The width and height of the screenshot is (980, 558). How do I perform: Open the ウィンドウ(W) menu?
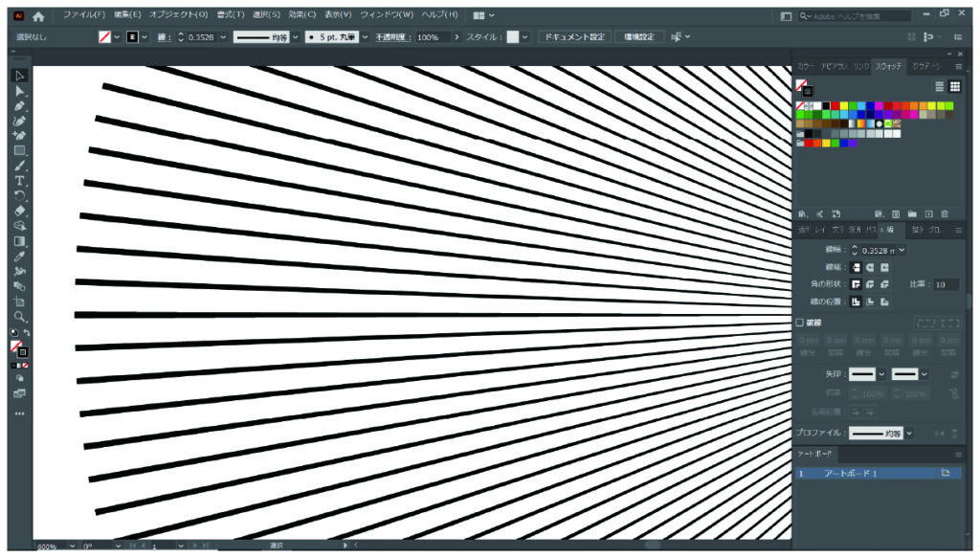click(387, 14)
